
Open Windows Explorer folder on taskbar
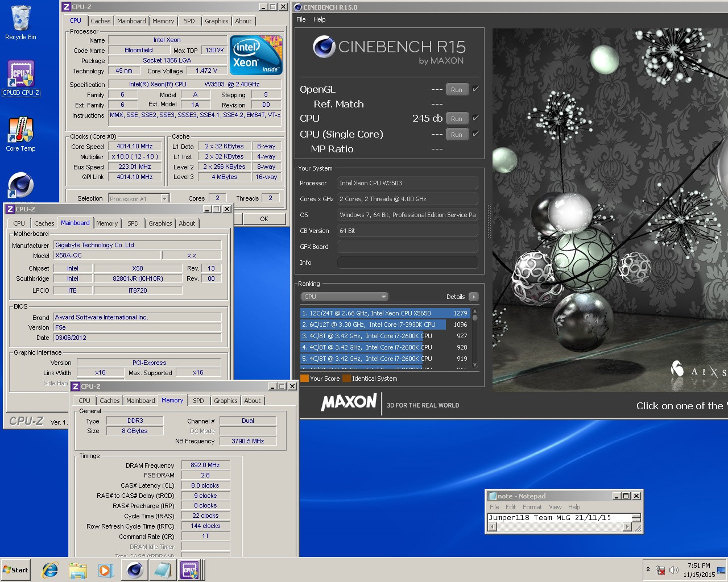(x=78, y=570)
